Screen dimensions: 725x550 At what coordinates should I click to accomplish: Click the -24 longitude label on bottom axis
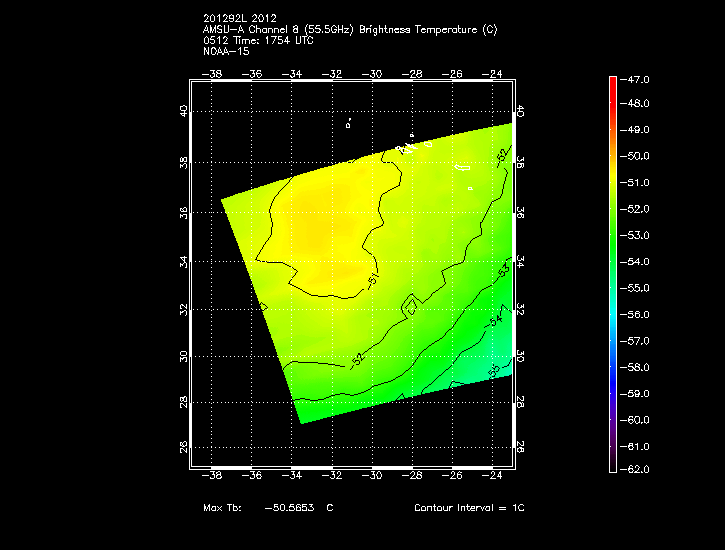[494, 475]
